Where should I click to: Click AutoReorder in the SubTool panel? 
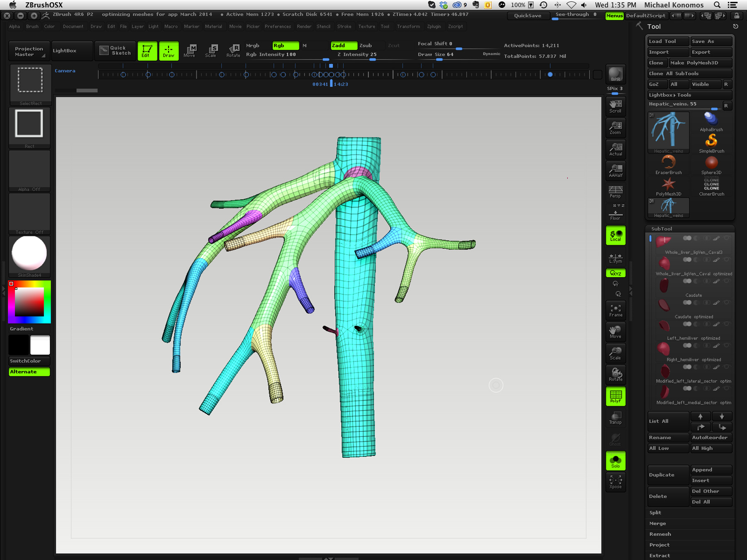coord(710,437)
